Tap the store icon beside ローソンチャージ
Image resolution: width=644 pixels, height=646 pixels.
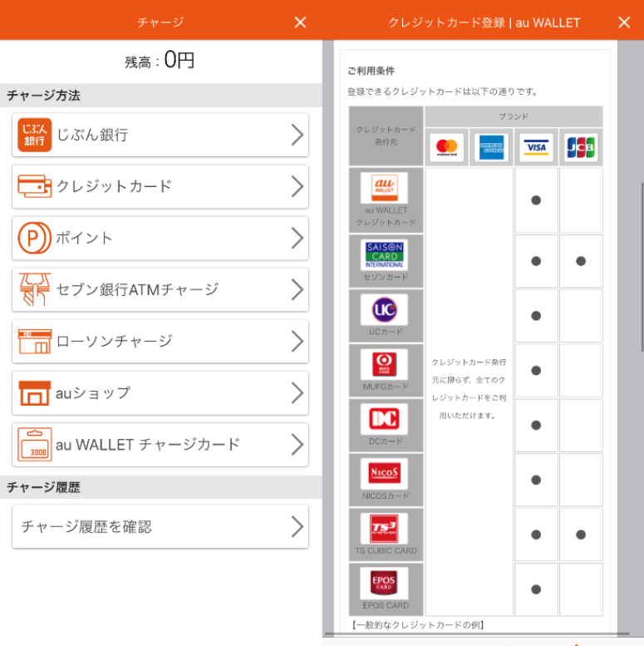coord(35,342)
